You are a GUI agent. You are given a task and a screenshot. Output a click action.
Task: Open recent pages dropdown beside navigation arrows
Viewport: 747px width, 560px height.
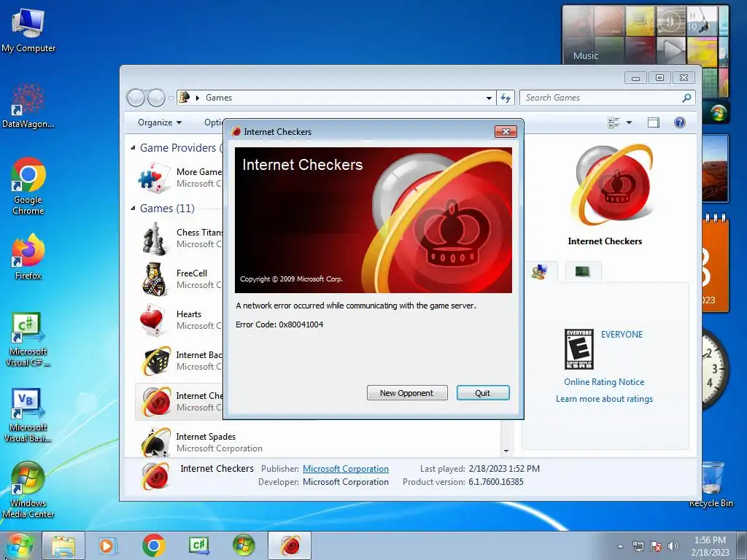(171, 98)
